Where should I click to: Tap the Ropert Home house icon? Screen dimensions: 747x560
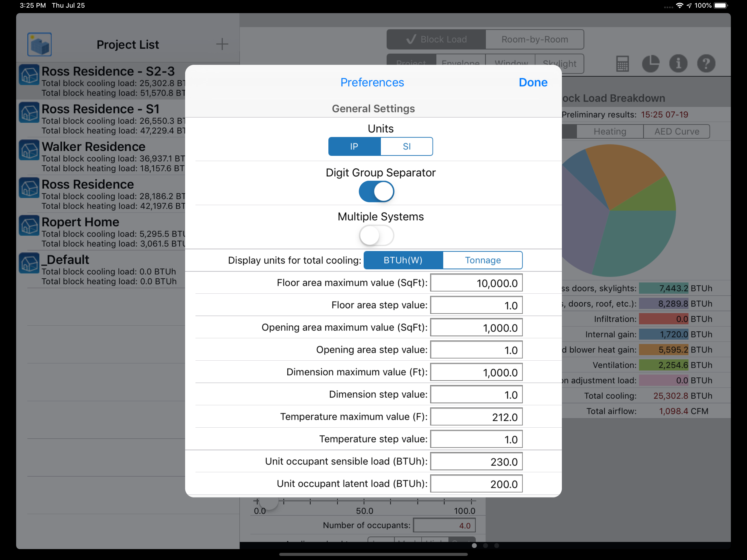point(29,226)
